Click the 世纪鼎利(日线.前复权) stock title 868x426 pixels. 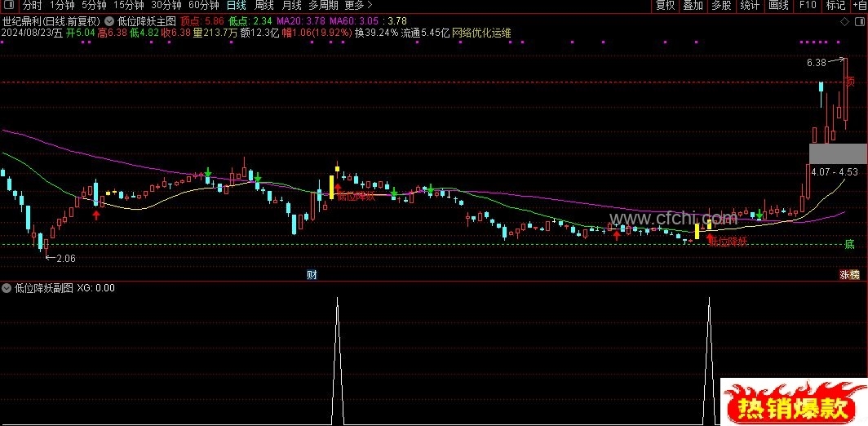pyautogui.click(x=51, y=21)
